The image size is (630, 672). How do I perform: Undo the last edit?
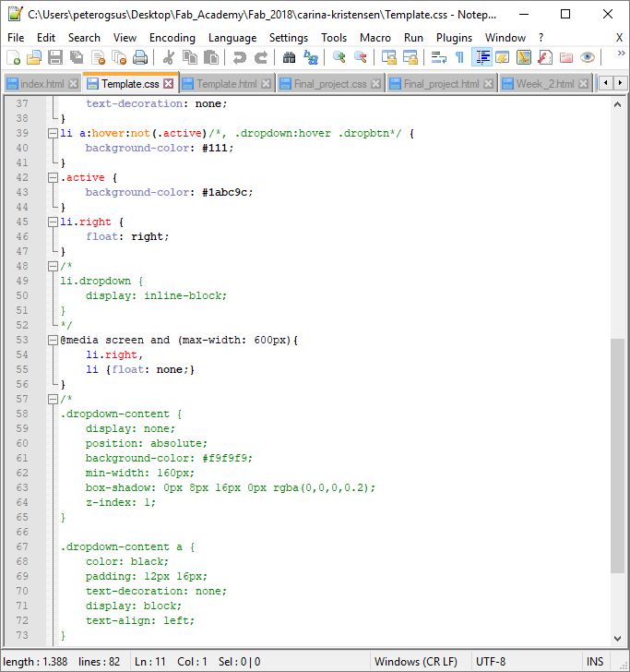coord(240,57)
